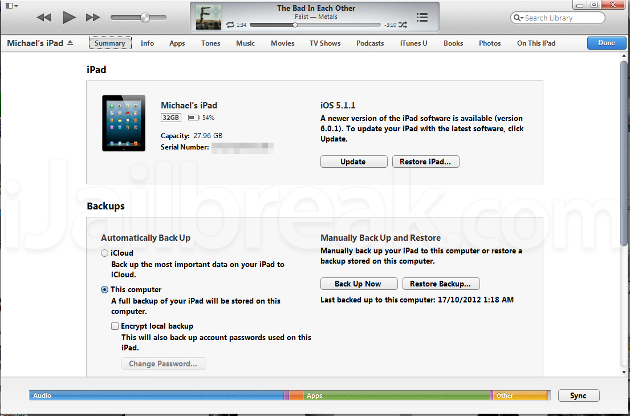The width and height of the screenshot is (630, 416).
Task: Click the Metals album artwork thumbnail
Action: pos(208,17)
